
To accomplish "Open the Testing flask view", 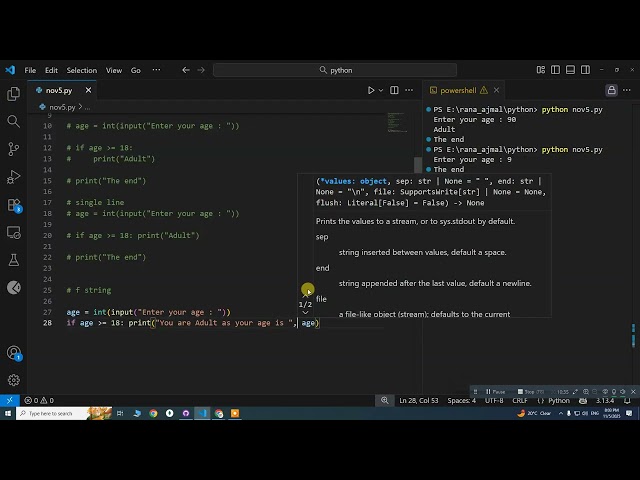I will pyautogui.click(x=13, y=260).
